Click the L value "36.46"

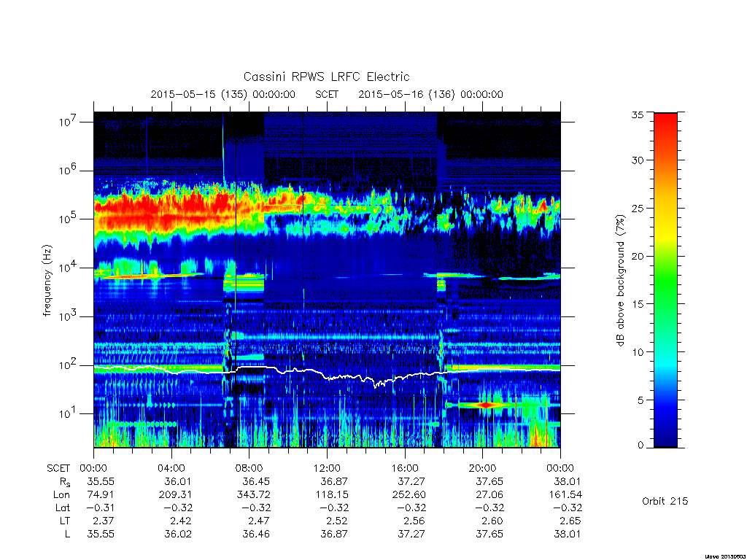[x=256, y=534]
